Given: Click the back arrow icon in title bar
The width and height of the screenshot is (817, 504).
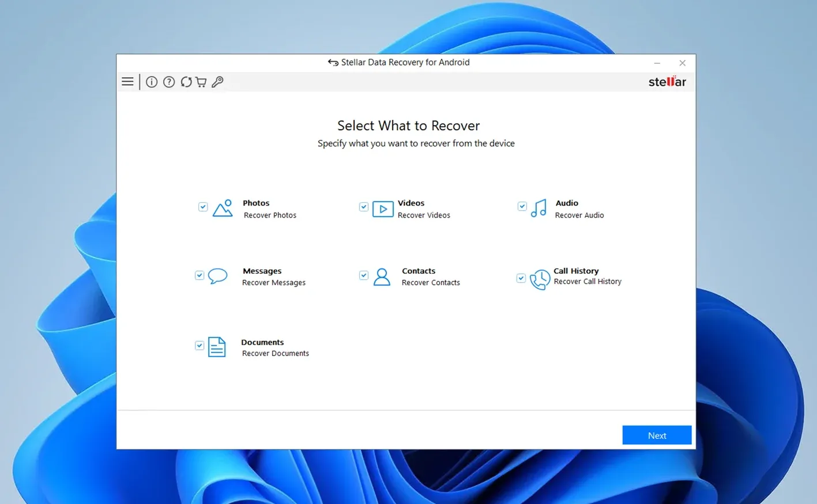Looking at the screenshot, I should click(x=333, y=62).
